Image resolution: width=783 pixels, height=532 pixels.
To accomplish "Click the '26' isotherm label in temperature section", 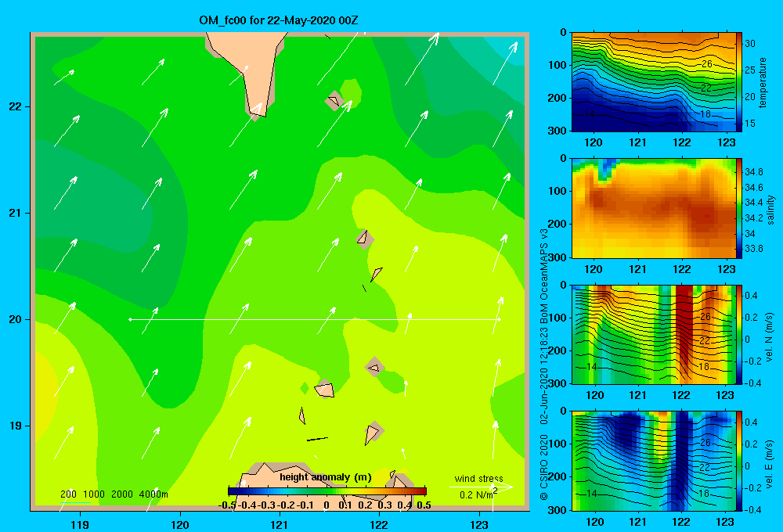I will point(706,64).
